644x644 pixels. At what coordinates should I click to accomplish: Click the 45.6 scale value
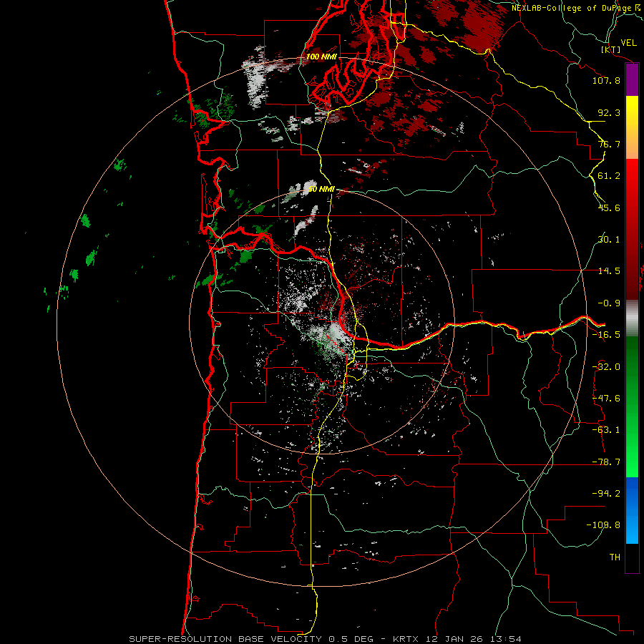coord(609,208)
